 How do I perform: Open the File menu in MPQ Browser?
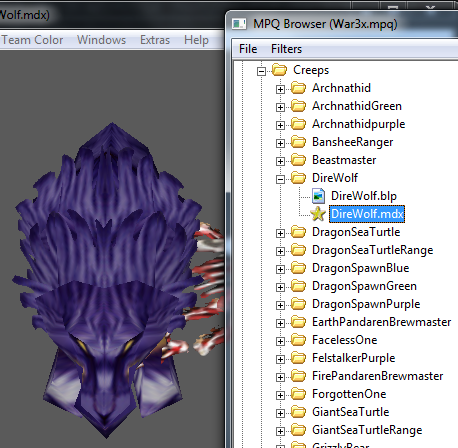point(248,49)
